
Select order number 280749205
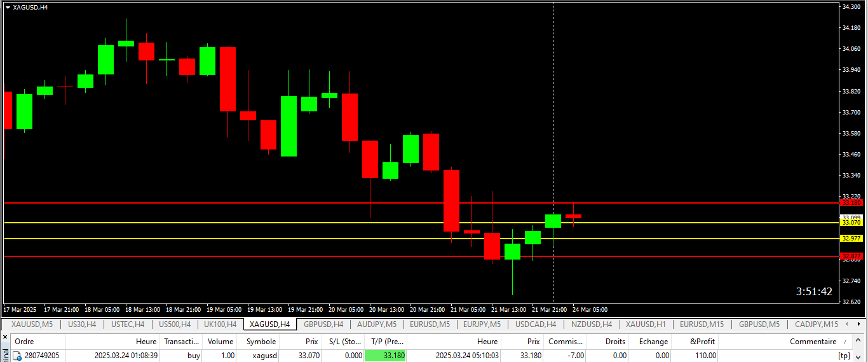pyautogui.click(x=42, y=356)
